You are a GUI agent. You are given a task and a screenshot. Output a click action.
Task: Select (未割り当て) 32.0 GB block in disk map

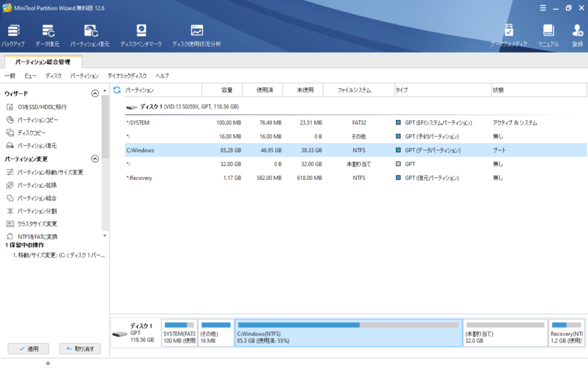505,333
